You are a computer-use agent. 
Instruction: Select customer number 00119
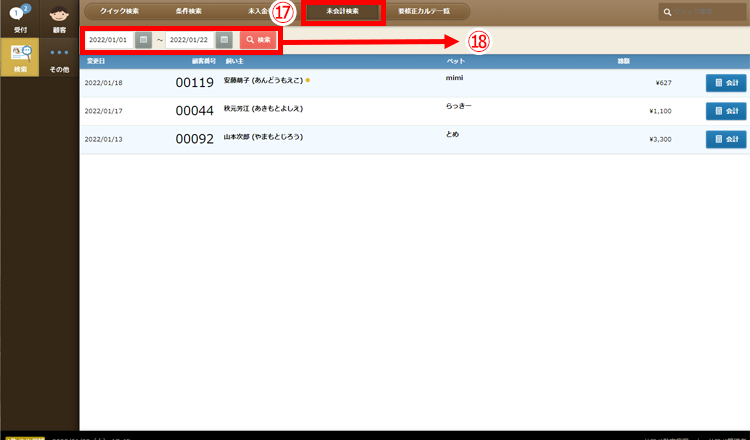coord(195,83)
